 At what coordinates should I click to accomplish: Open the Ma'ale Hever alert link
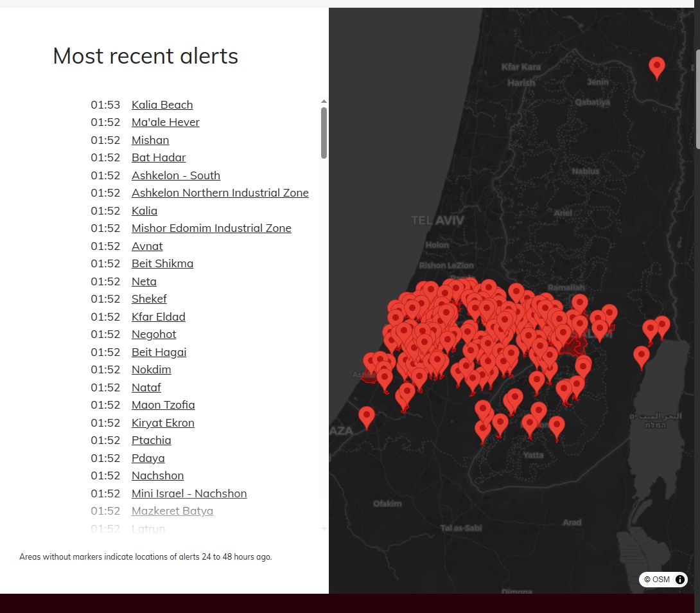tap(165, 123)
